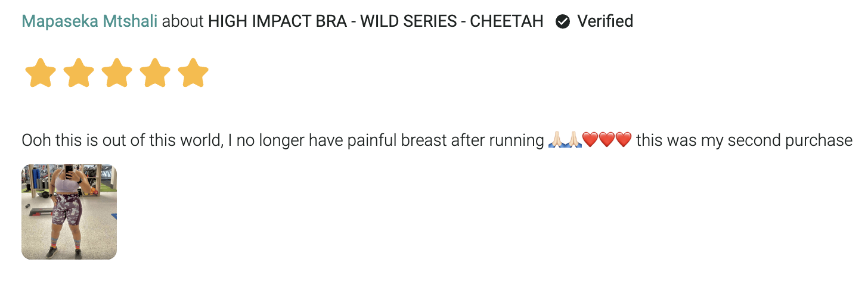Click the middle red heart emoji
Image resolution: width=868 pixels, height=281 pixels.
[x=606, y=140]
